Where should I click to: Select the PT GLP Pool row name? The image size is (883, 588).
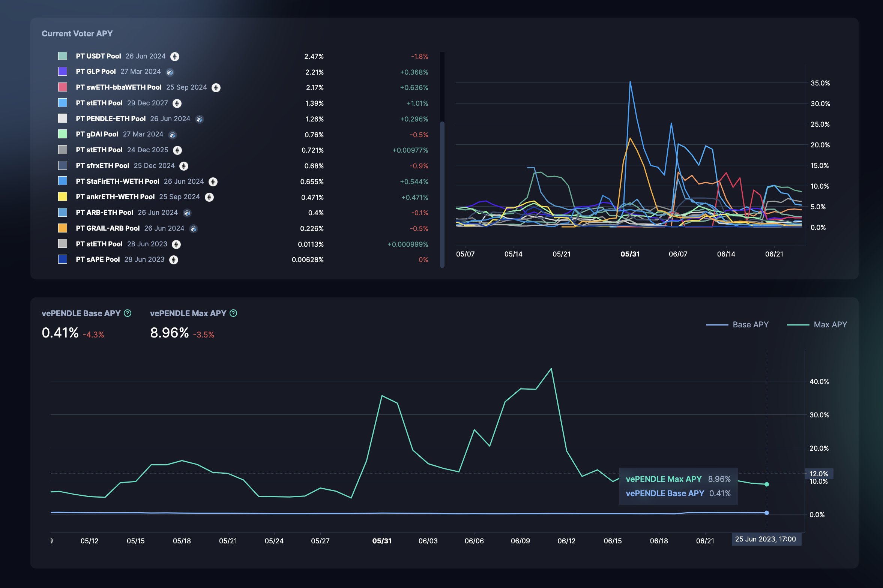[x=96, y=72]
